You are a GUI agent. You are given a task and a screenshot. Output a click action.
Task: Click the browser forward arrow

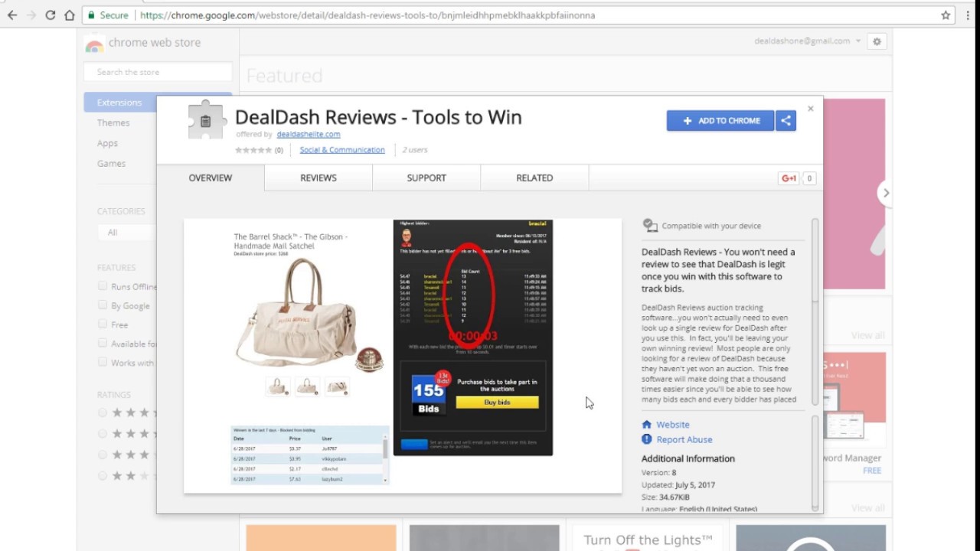pyautogui.click(x=31, y=15)
